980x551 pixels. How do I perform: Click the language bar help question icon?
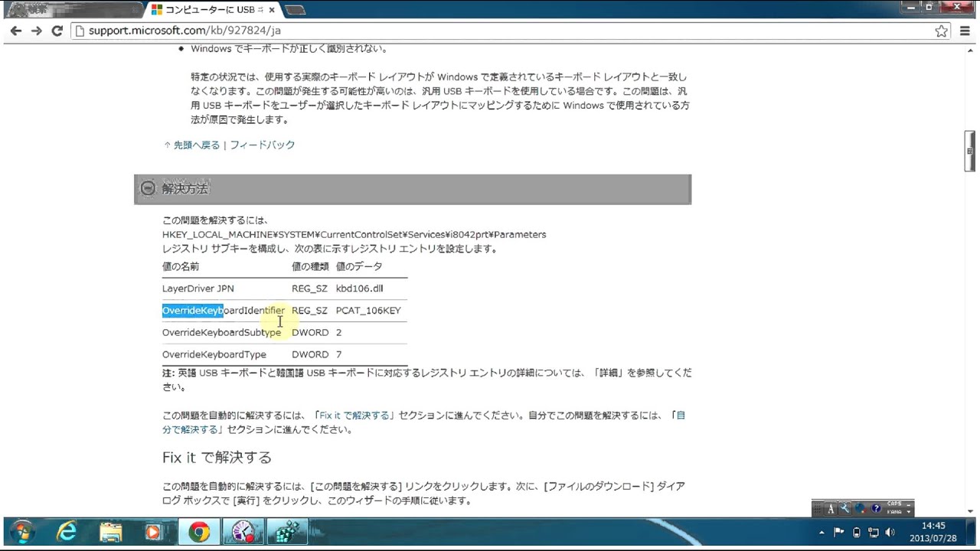pos(877,509)
